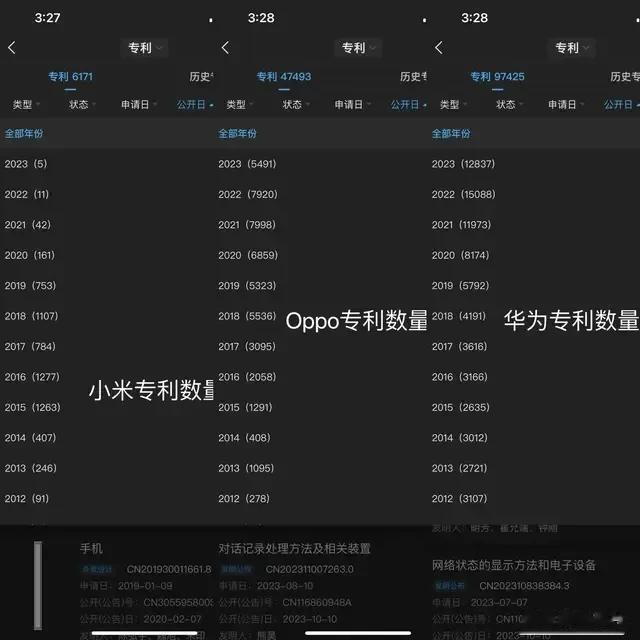Pick year option 2016 (2058)
The image size is (640, 640).
(247, 377)
